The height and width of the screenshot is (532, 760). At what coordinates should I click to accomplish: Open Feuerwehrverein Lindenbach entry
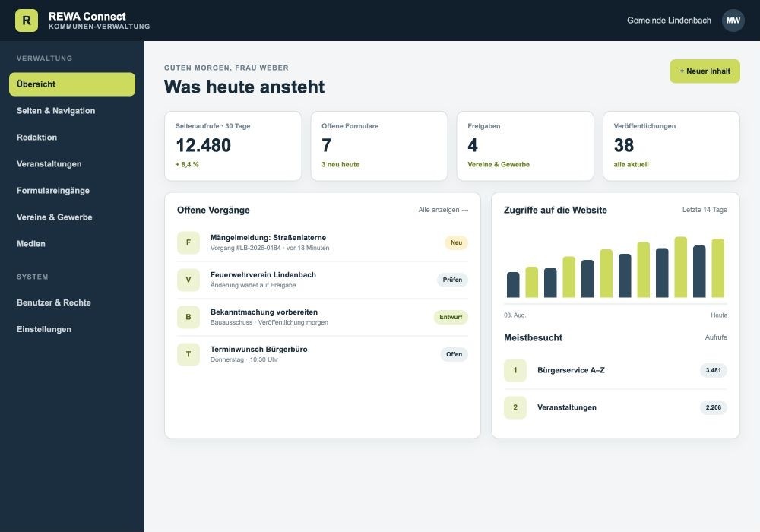(322, 280)
